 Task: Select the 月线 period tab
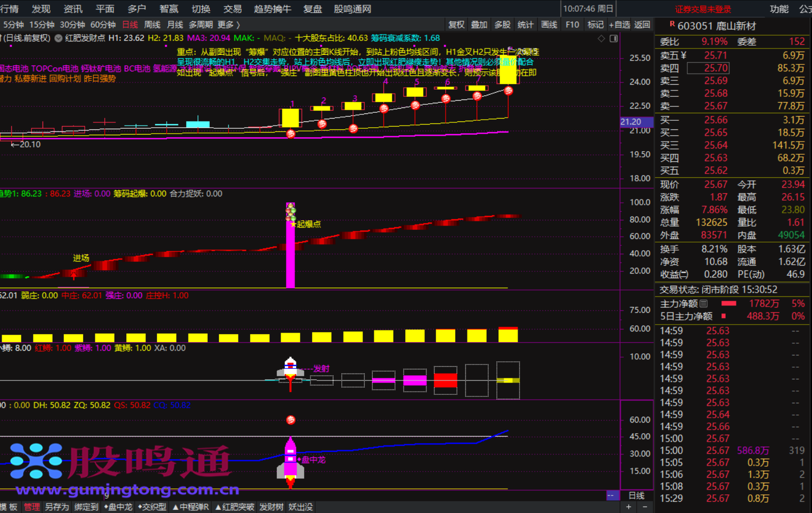click(x=175, y=24)
